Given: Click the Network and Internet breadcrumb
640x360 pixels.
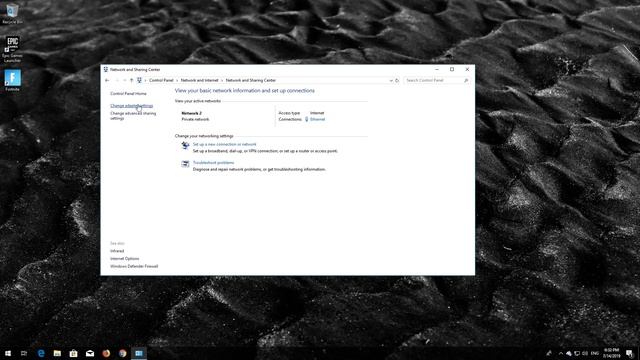Looking at the screenshot, I should [x=200, y=80].
